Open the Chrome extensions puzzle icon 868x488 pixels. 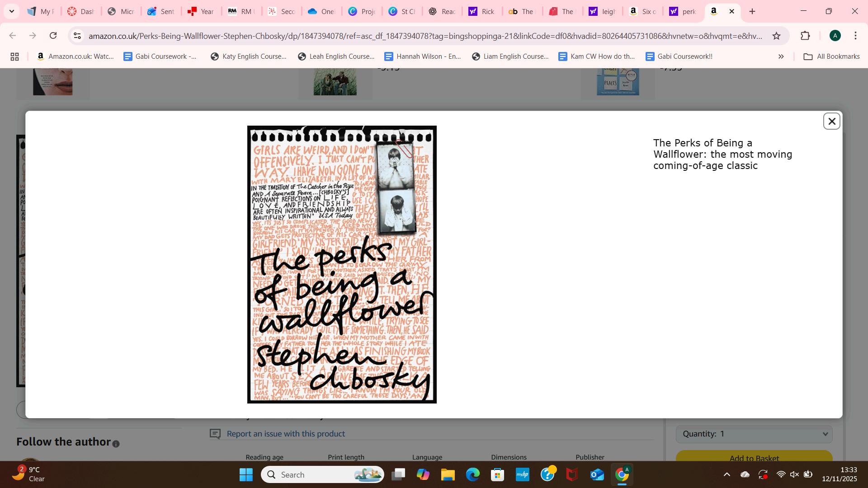[805, 36]
